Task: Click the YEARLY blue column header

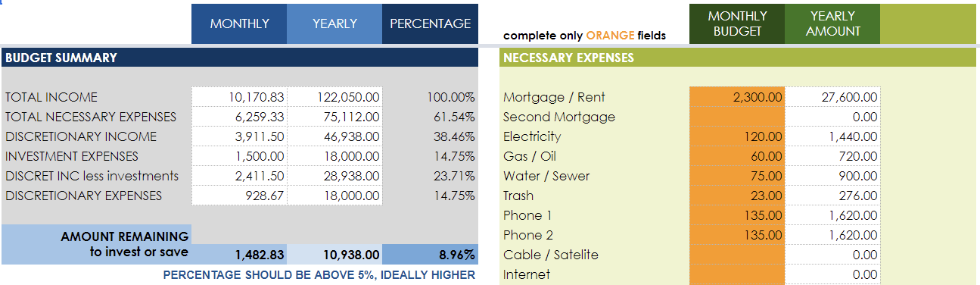Action: tap(334, 23)
